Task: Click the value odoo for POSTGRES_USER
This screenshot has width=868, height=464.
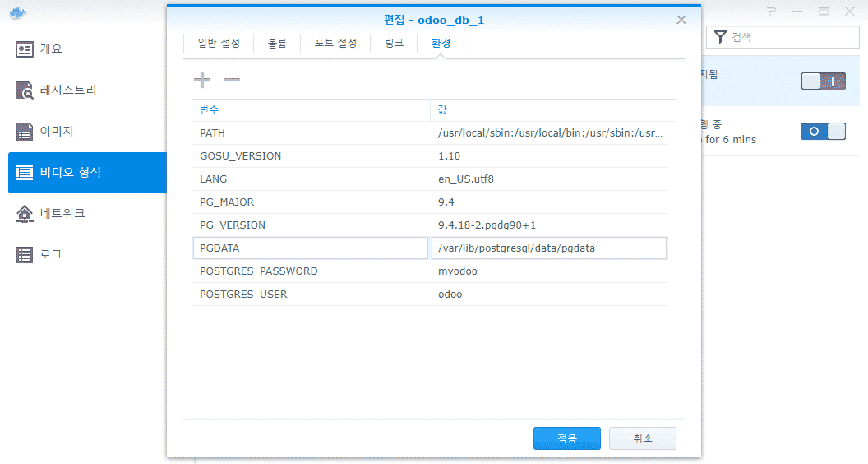Action: tap(450, 295)
